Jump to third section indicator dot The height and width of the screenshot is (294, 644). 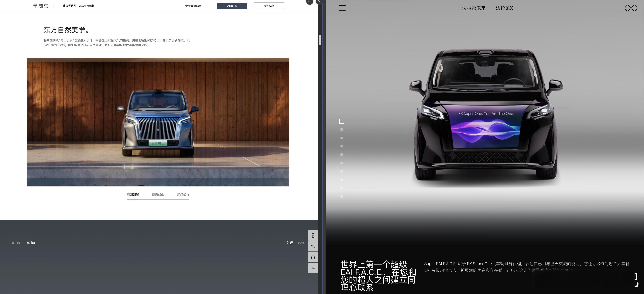click(342, 138)
